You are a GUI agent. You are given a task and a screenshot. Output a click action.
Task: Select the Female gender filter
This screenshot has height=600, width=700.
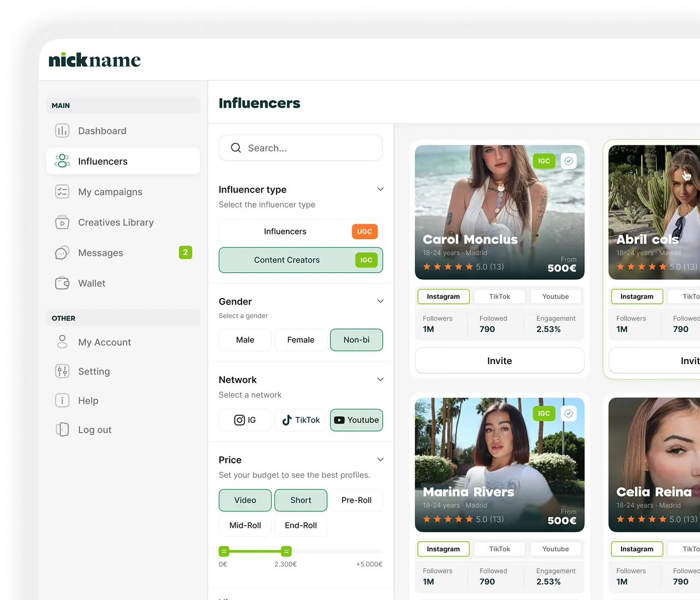[301, 339]
